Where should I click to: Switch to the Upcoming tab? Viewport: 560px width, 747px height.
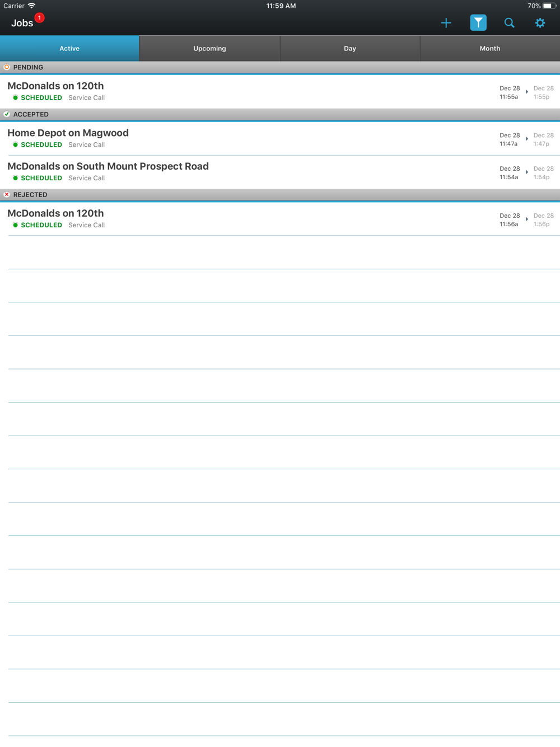click(209, 49)
